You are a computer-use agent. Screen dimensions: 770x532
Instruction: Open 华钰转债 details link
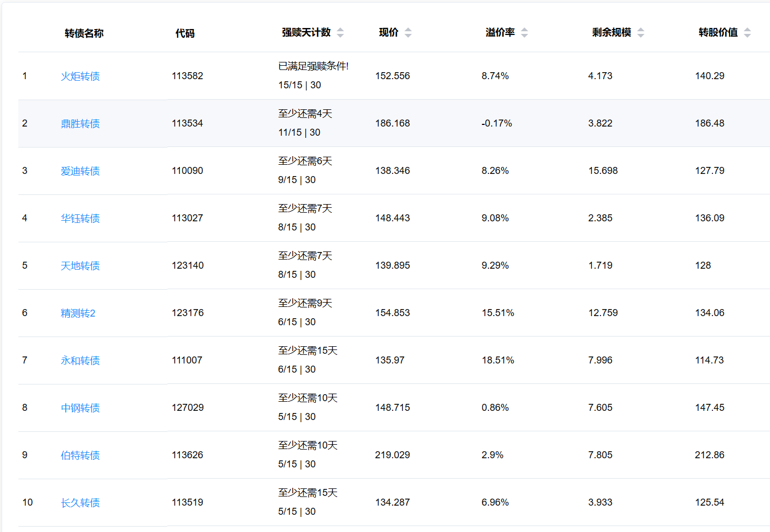point(80,219)
